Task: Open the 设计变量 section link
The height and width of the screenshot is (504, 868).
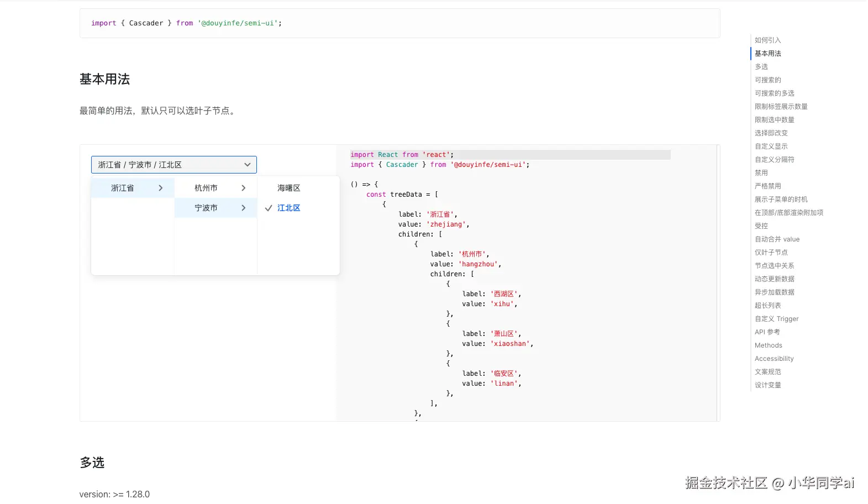Action: tap(768, 385)
